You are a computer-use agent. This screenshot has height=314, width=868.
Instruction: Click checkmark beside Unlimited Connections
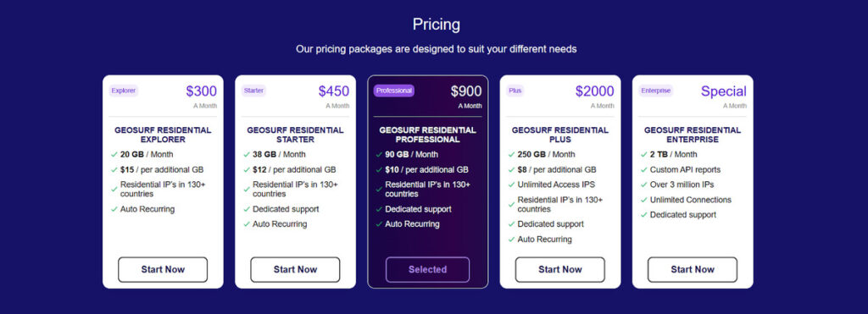pos(644,200)
